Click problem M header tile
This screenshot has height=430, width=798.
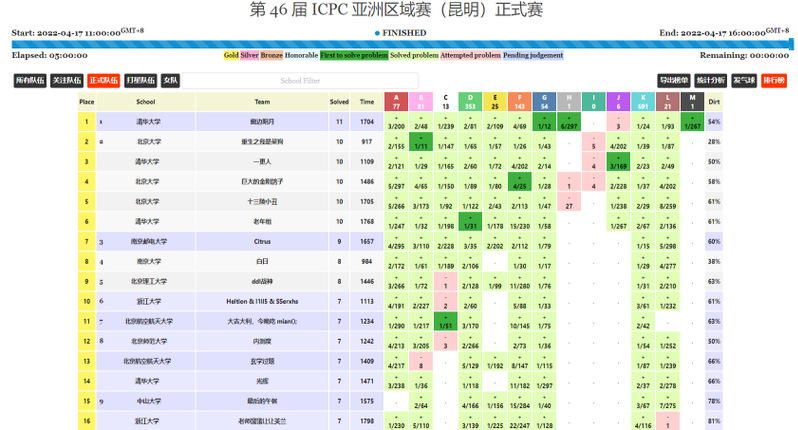[x=691, y=101]
